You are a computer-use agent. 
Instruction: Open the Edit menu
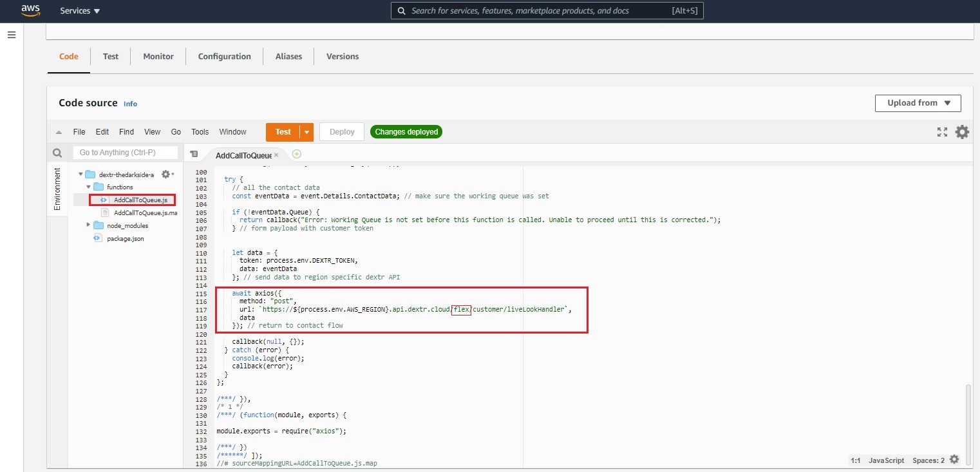coord(102,132)
